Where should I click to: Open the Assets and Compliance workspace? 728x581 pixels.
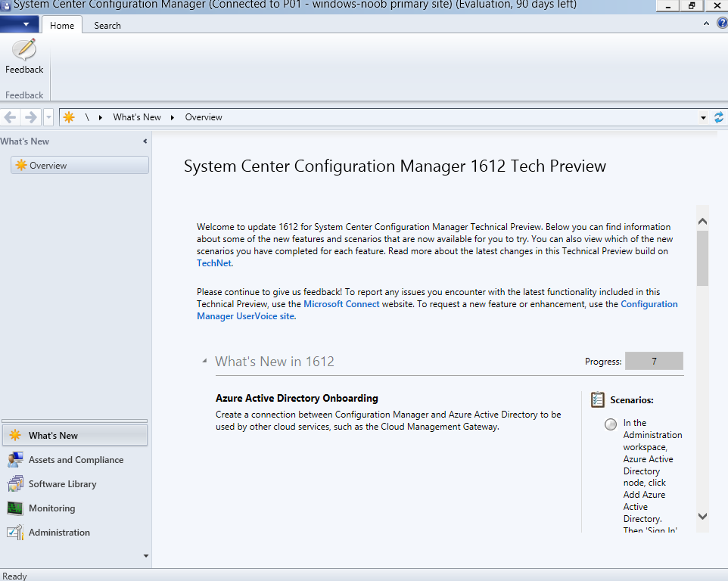pos(75,459)
